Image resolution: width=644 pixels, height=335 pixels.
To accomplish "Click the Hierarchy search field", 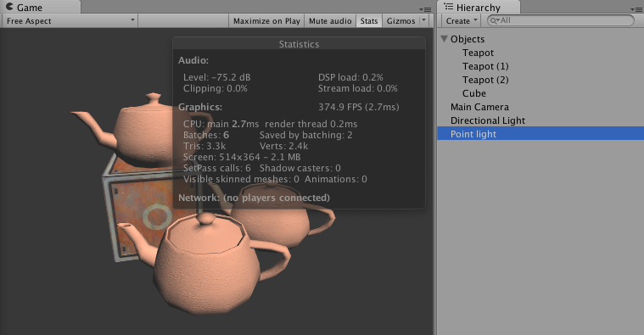I will pyautogui.click(x=561, y=20).
